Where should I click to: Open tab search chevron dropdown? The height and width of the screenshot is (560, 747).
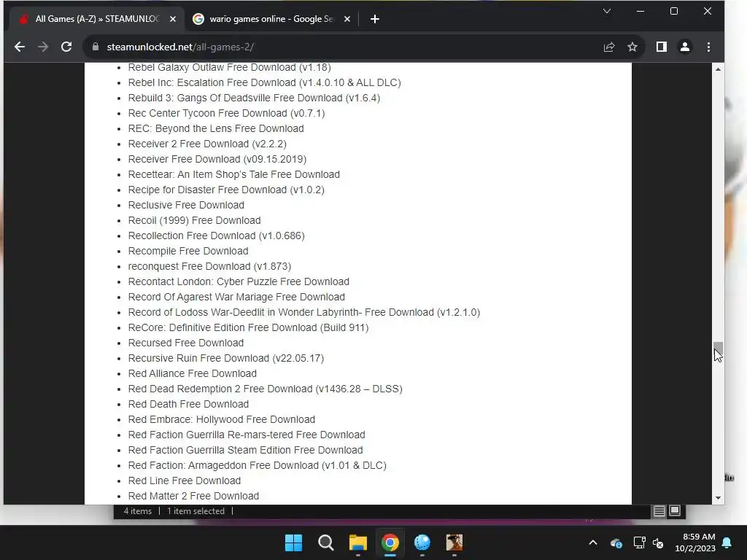point(607,11)
